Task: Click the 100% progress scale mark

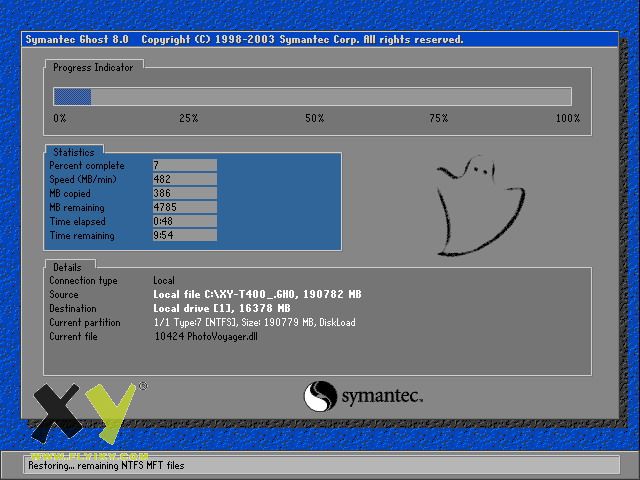Action: 568,118
